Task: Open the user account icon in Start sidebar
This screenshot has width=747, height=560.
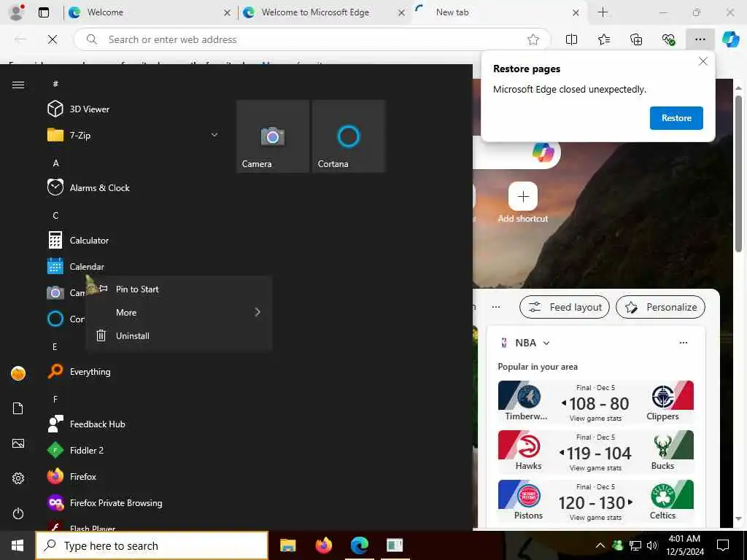Action: click(x=18, y=373)
